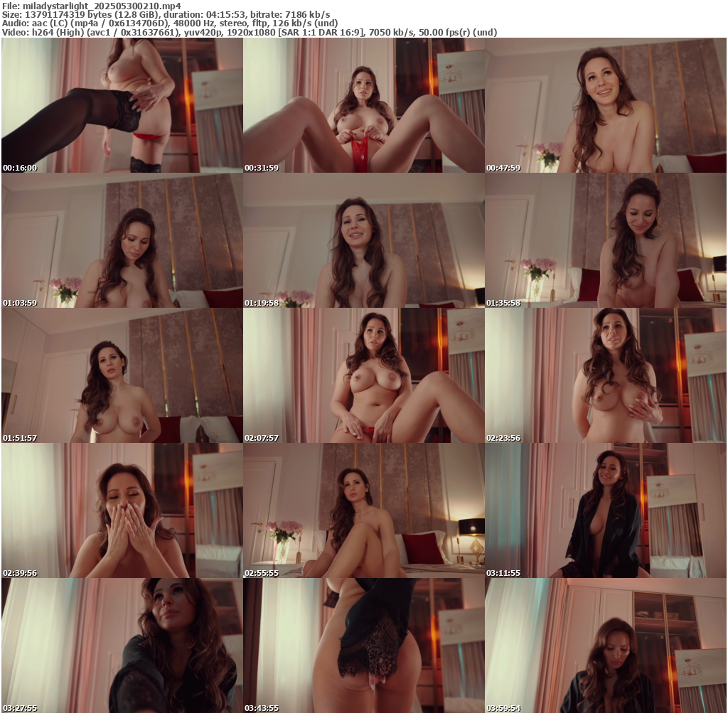Viewport: 728px width, 713px height.
Task: Select the frame stamped 01:03:59
Action: 122,240
